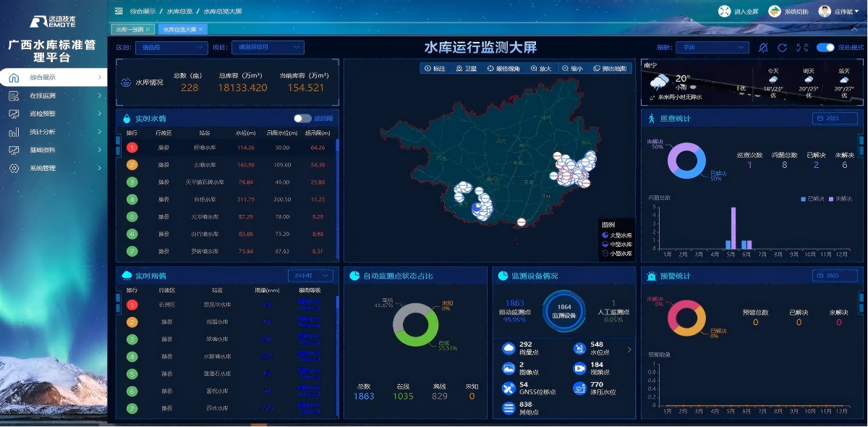
Task: Toggle the 深色模式 dark mode switch
Action: click(x=825, y=48)
